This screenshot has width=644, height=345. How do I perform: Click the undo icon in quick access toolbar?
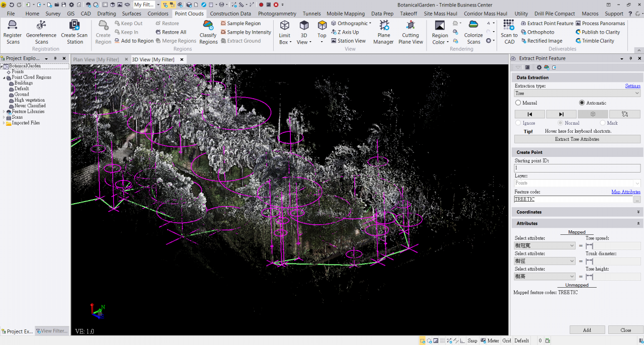click(x=11, y=5)
